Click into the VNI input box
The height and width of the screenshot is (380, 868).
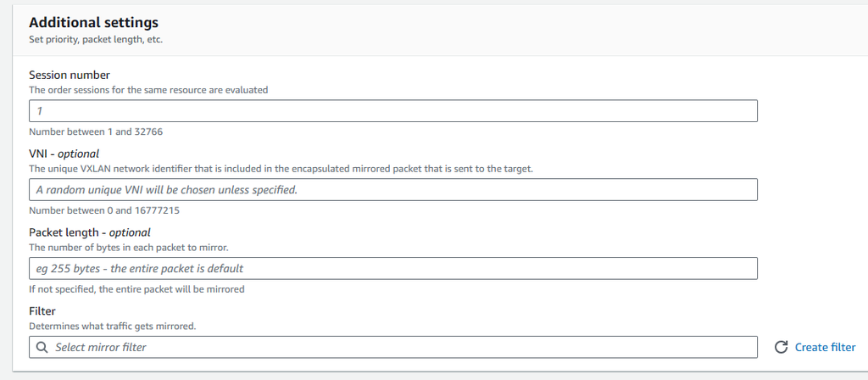click(x=392, y=190)
